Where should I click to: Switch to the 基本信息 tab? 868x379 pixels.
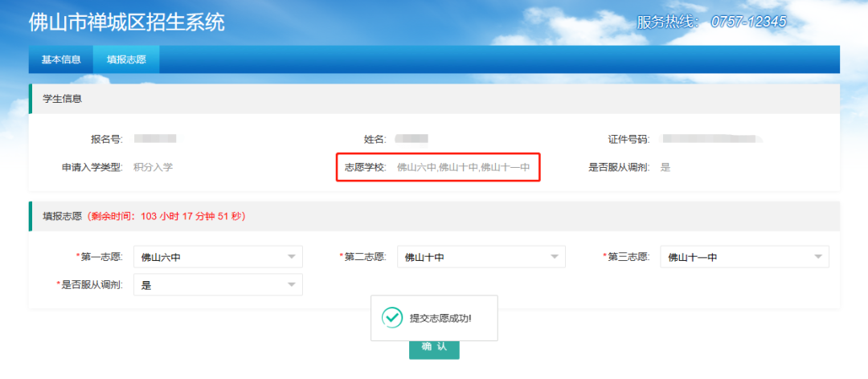(x=61, y=59)
